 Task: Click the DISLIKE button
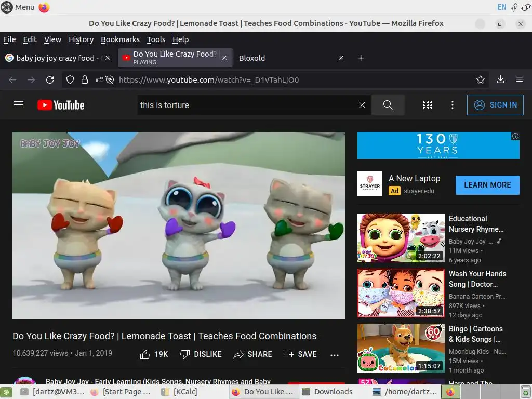pyautogui.click(x=201, y=354)
